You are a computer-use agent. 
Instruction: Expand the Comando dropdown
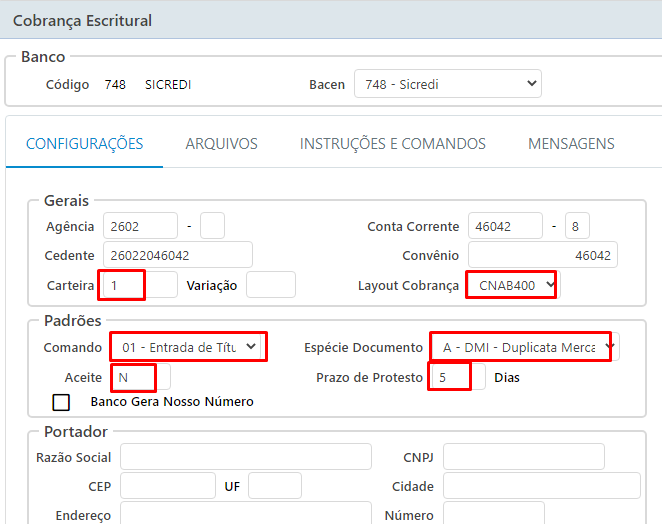tap(188, 347)
